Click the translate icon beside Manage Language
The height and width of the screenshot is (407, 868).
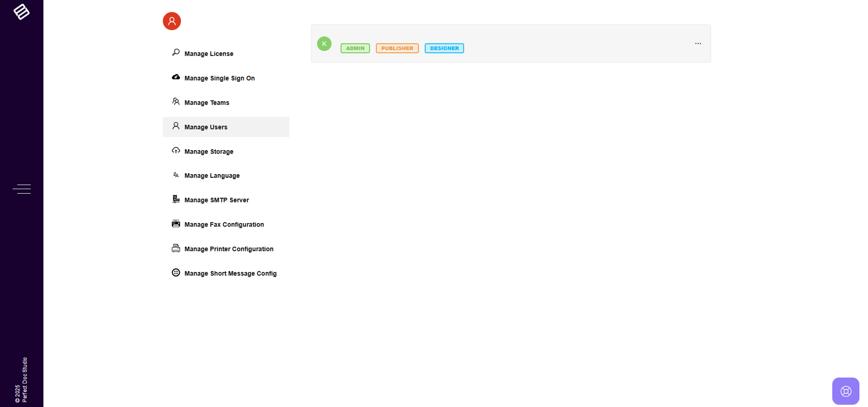tap(176, 175)
